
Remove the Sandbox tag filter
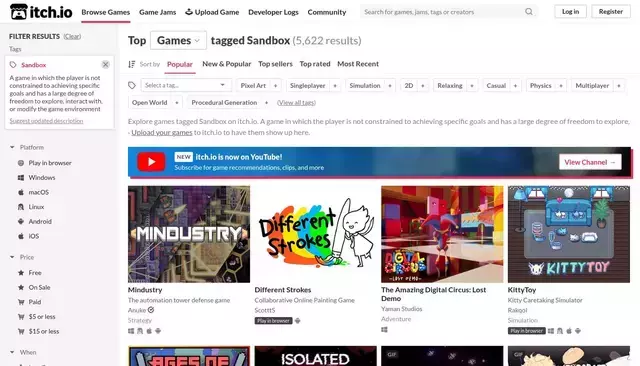coord(105,64)
